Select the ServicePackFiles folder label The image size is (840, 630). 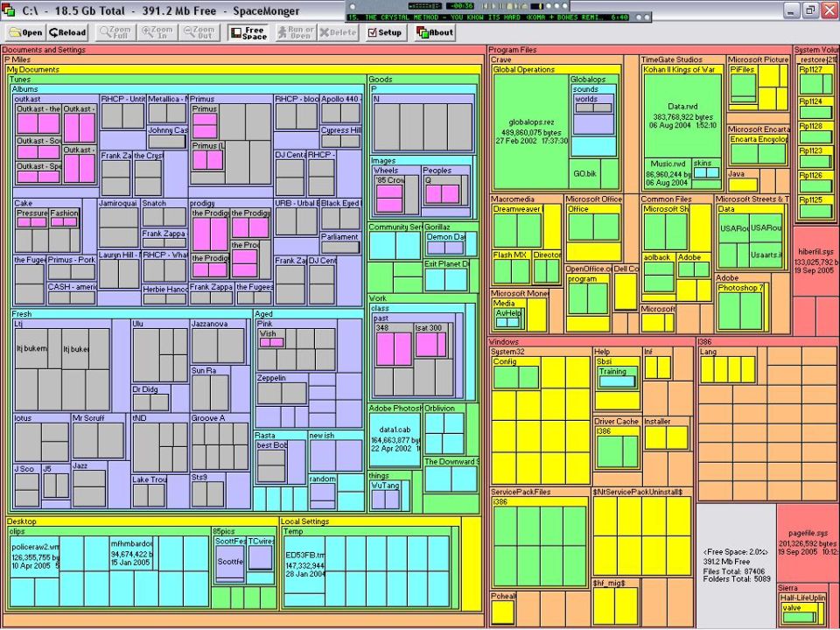(521, 492)
